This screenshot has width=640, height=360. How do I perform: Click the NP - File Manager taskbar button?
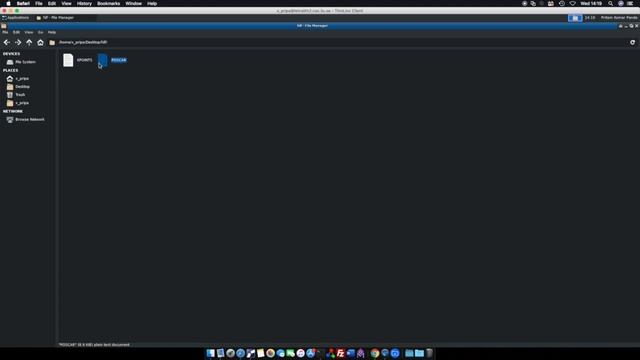click(x=55, y=18)
